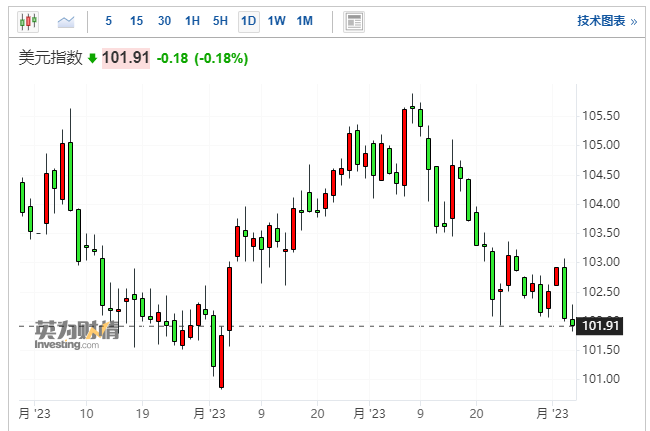Select the 15 minute interval
Screen dimensions: 650x431
(x=136, y=21)
